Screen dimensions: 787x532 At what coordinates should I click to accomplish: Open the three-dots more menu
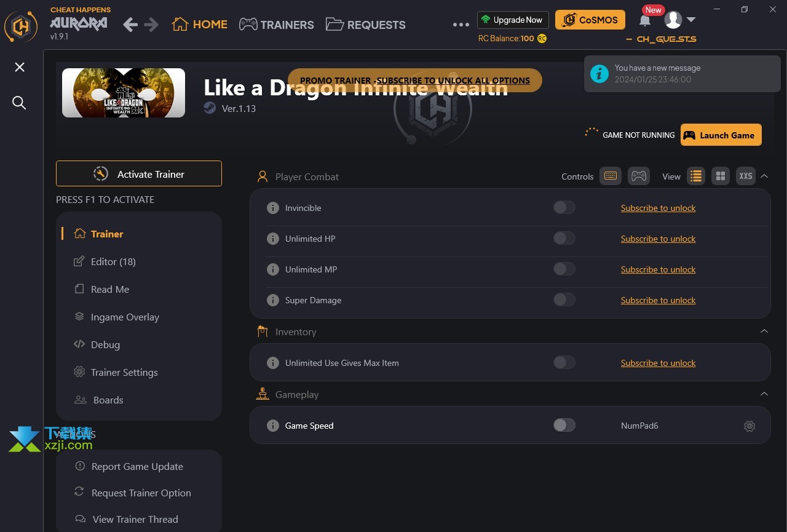tap(461, 25)
